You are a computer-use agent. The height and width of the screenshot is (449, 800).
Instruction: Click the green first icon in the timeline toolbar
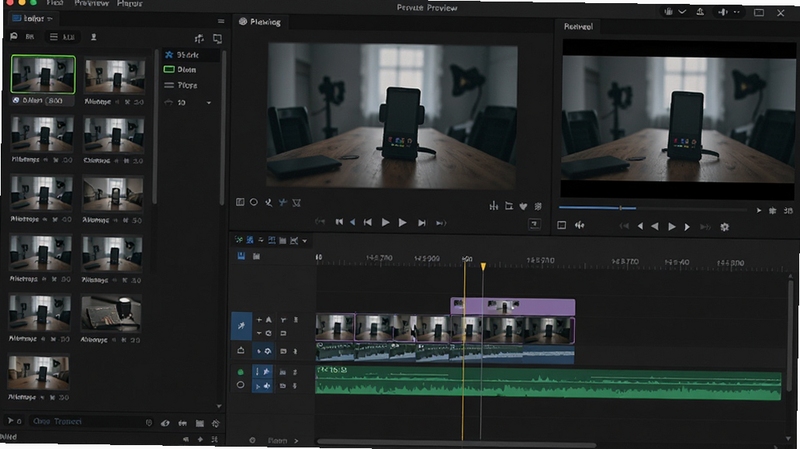238,240
